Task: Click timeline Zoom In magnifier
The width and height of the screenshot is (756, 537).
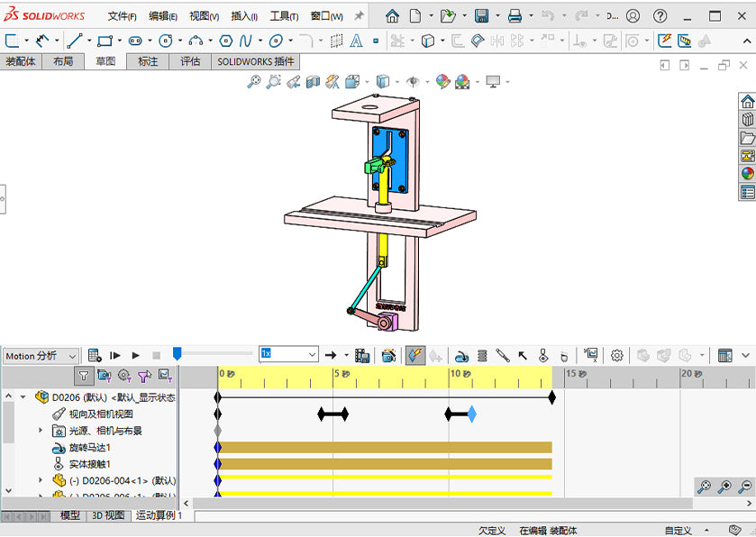Action: click(724, 487)
